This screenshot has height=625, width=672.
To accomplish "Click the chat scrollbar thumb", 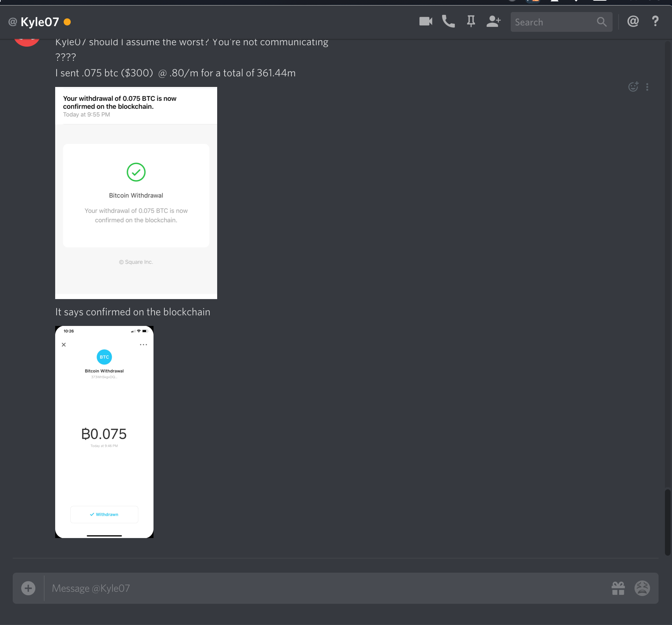I will [x=667, y=522].
